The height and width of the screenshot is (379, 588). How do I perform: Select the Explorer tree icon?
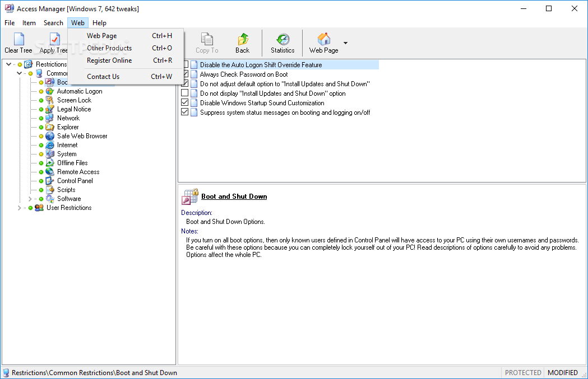pos(50,127)
